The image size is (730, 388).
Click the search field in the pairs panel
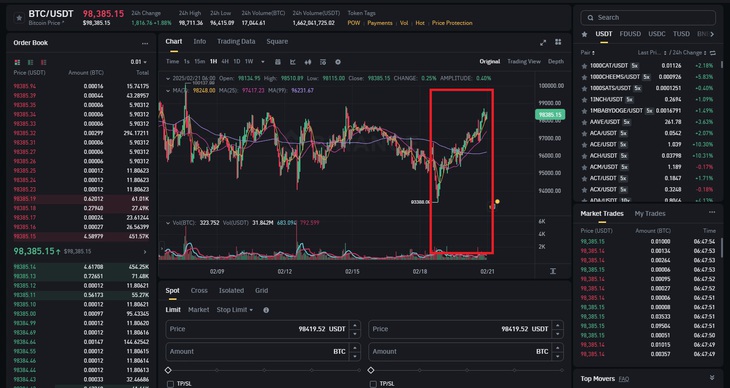[x=648, y=18]
